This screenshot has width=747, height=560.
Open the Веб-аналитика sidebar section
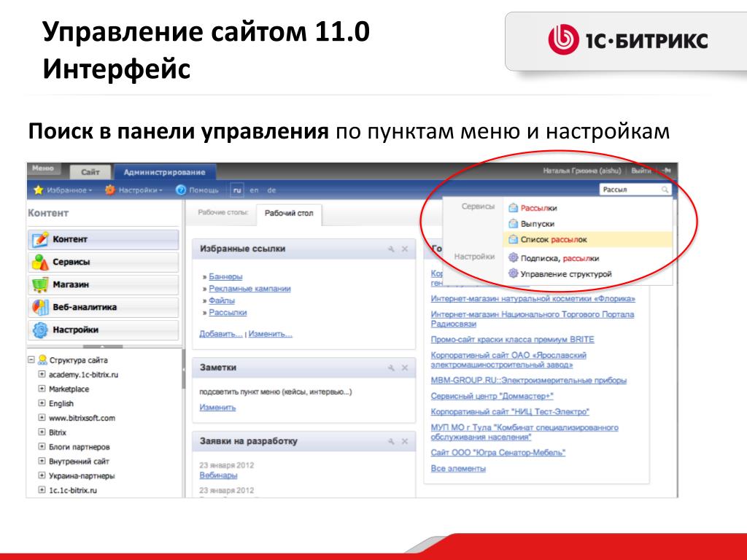[104, 307]
